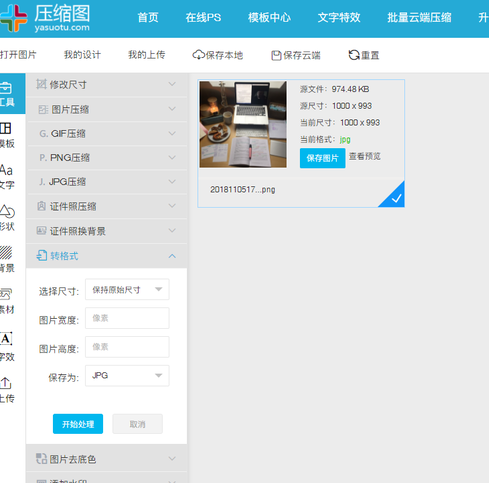This screenshot has width=489, height=483.
Task: Expand the GIF压缩 section chevron
Action: 172,133
